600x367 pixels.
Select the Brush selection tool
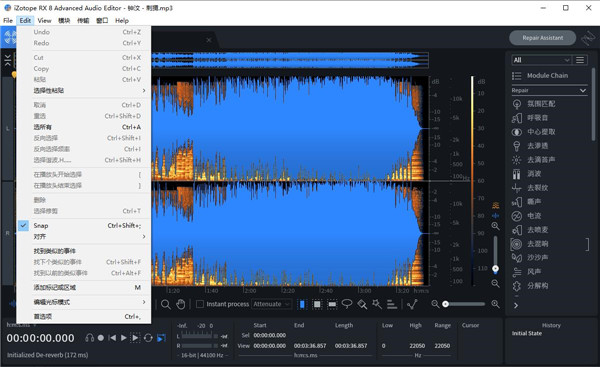[x=362, y=304]
